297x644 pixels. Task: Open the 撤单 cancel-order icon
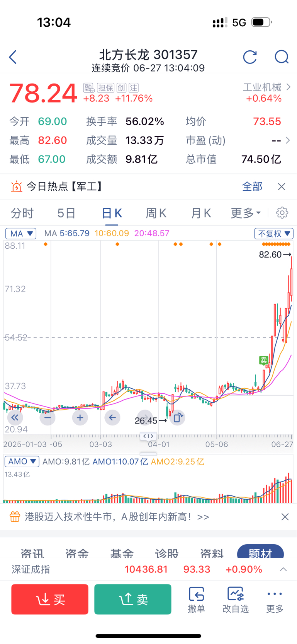pyautogui.click(x=196, y=600)
